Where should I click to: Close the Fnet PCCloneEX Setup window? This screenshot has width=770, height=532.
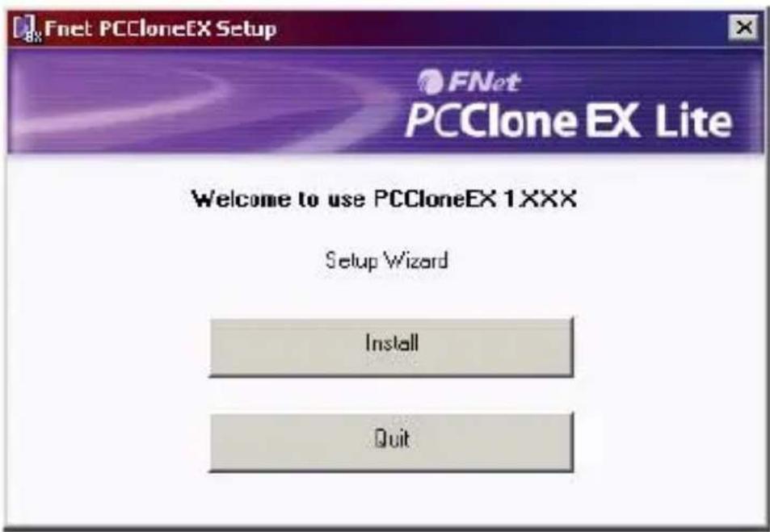point(744,27)
